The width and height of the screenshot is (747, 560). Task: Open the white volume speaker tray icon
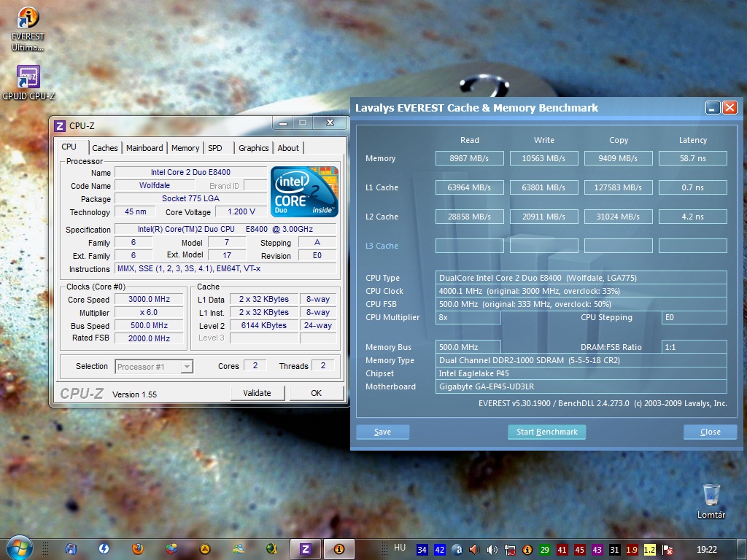(492, 550)
